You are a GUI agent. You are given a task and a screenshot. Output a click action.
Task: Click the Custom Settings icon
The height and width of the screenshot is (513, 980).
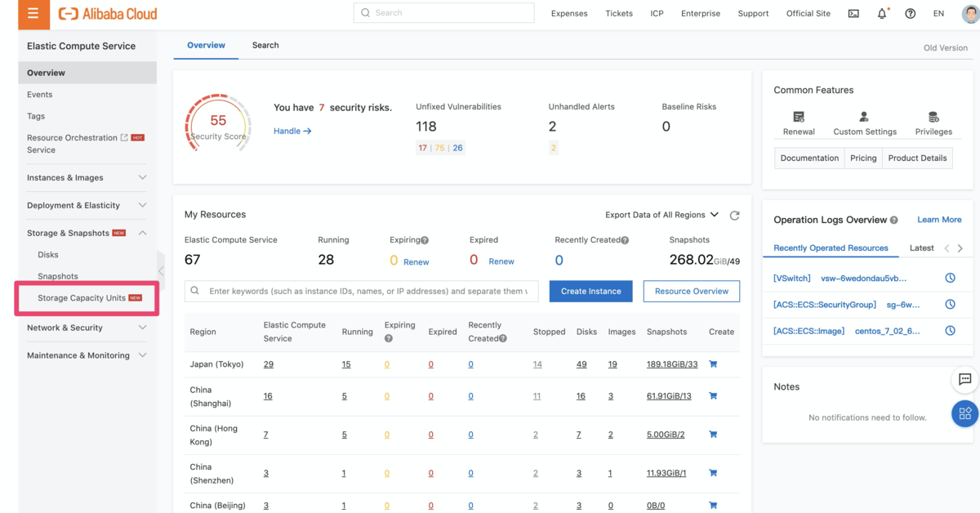[x=864, y=117]
